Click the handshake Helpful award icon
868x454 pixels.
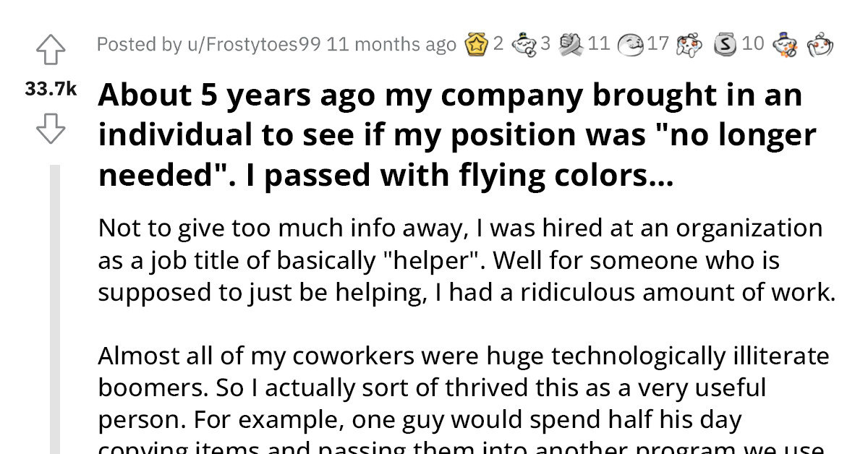pos(572,44)
